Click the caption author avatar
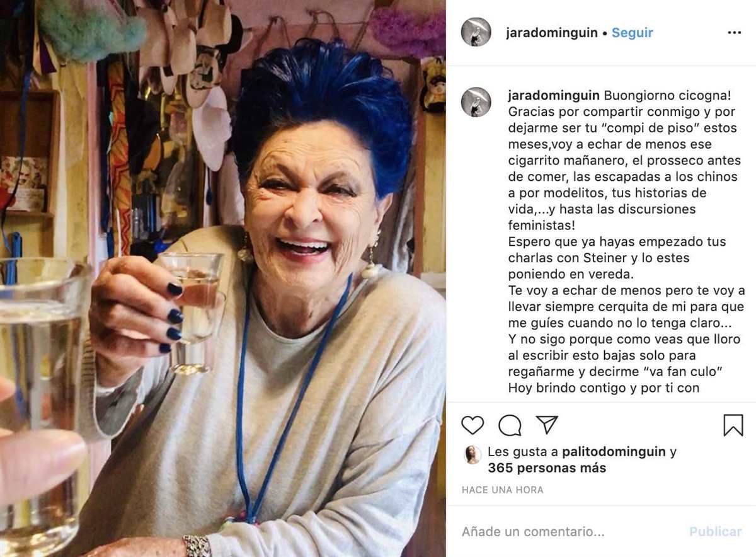This screenshot has width=756, height=557. pyautogui.click(x=476, y=102)
